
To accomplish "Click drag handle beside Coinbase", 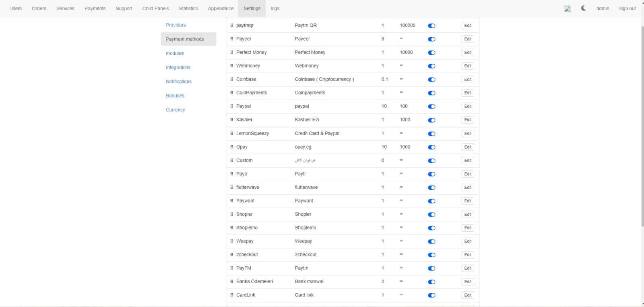I will (x=231, y=79).
